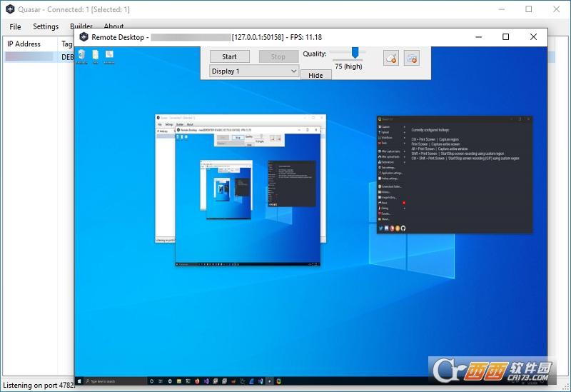Select the connected client row in Quasar list
The height and width of the screenshot is (392, 571).
click(x=39, y=57)
